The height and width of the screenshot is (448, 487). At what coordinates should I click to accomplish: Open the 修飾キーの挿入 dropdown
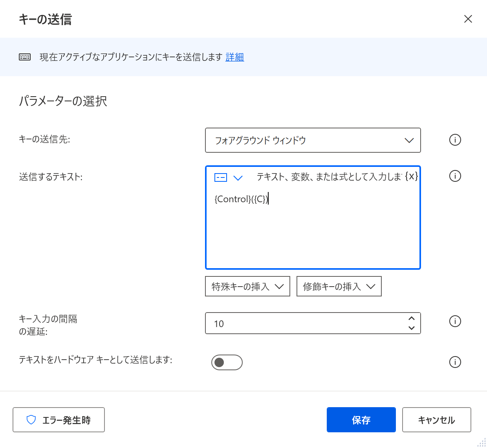coord(339,286)
